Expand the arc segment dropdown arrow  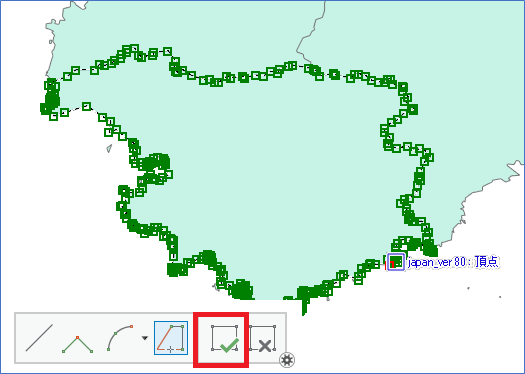[144, 338]
